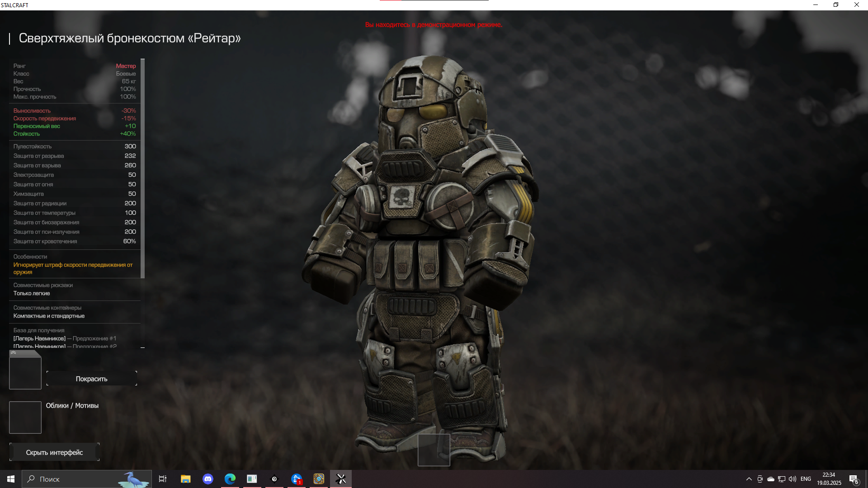868x488 pixels.
Task: Open the Windows Start menu
Action: [x=11, y=479]
